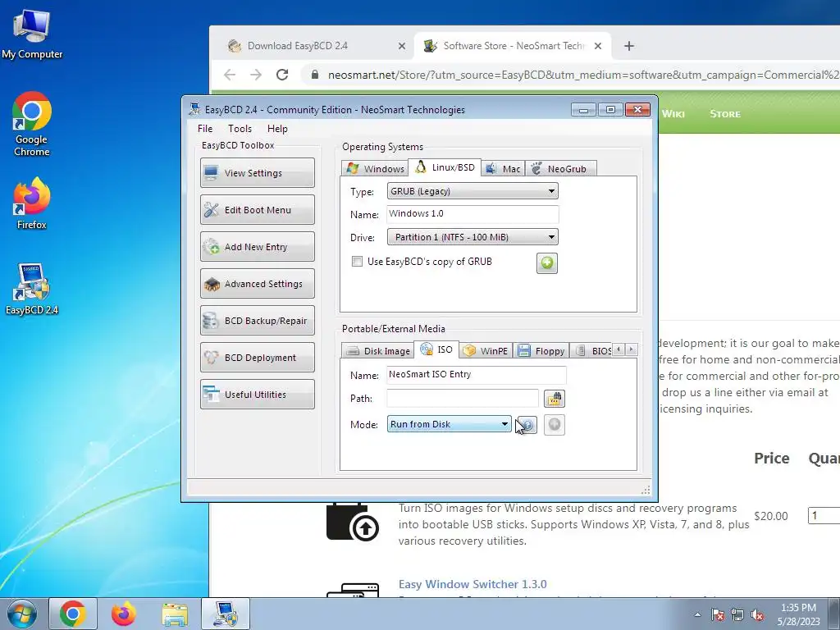Click the padlock icon in Chrome address bar
Image resolution: width=840 pixels, height=630 pixels.
314,75
